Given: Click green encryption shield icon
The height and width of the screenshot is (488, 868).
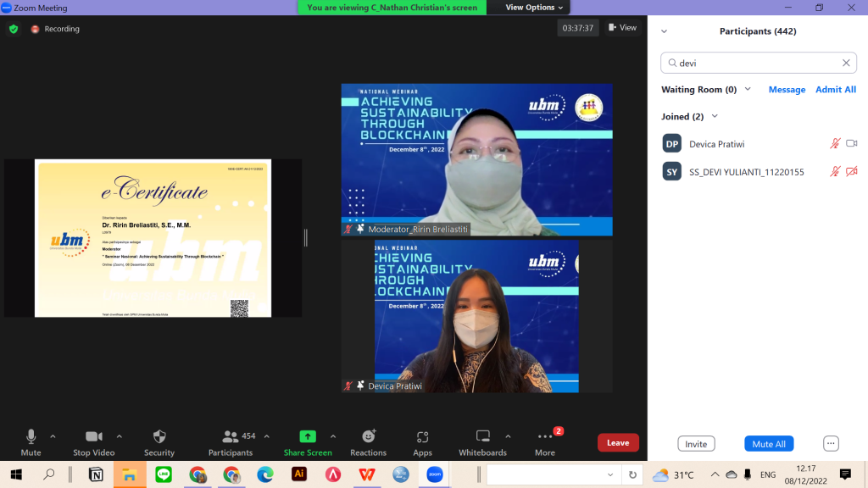Looking at the screenshot, I should [14, 29].
